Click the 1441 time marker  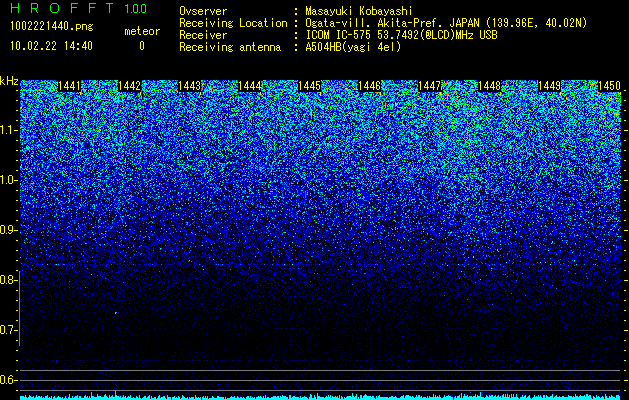pyautogui.click(x=69, y=86)
